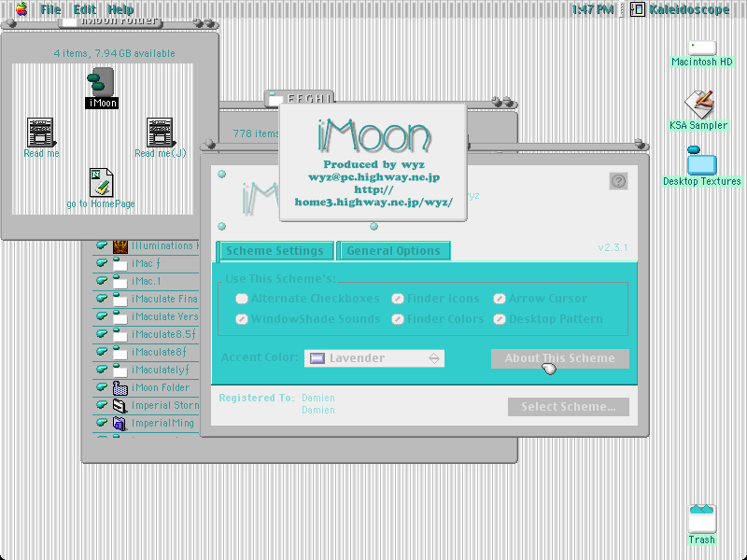747x560 pixels.
Task: Select the go to HomePage icon
Action: pos(101,182)
